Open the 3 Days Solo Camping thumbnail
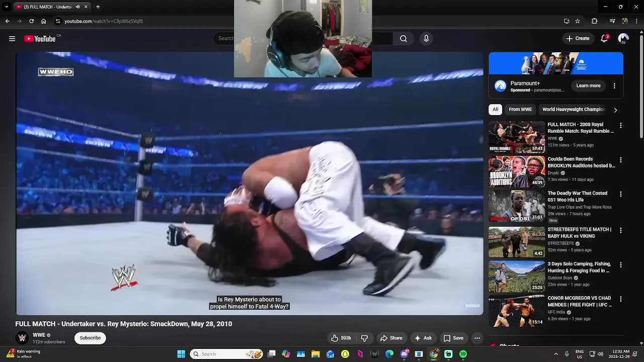Screen dimensions: 644x362 pyautogui.click(x=517, y=276)
